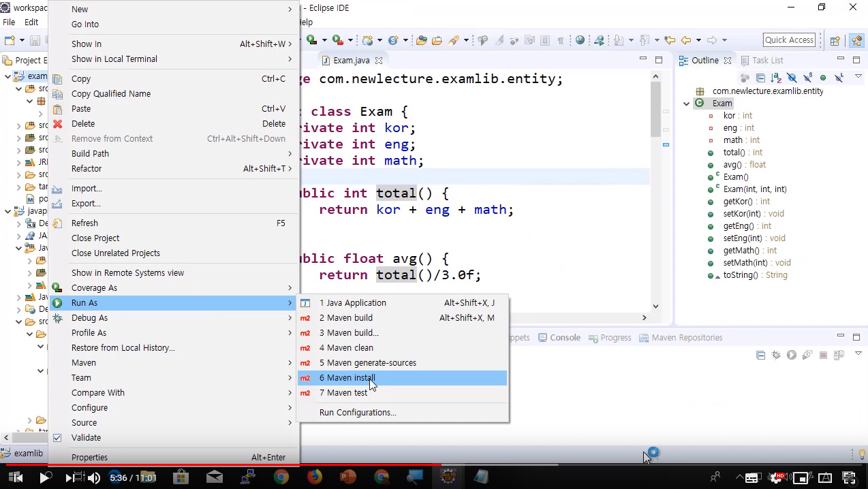Screen dimensions: 868x489
Task: Collapse the Exam class node in Outline
Action: 686,104
